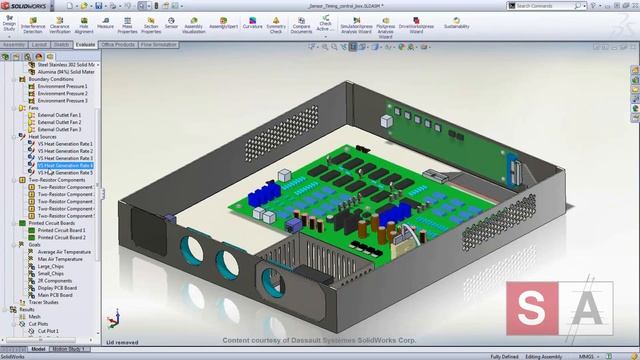Click the Print icon

(113, 6)
